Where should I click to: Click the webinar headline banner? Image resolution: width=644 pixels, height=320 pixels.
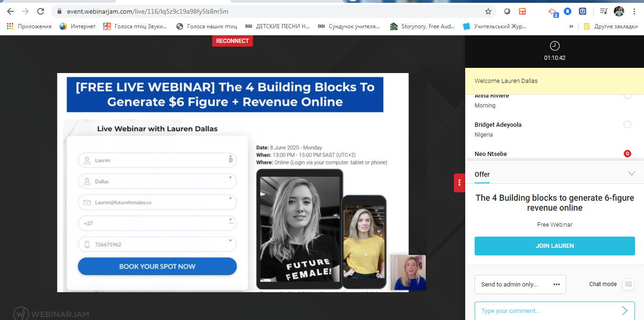point(225,94)
